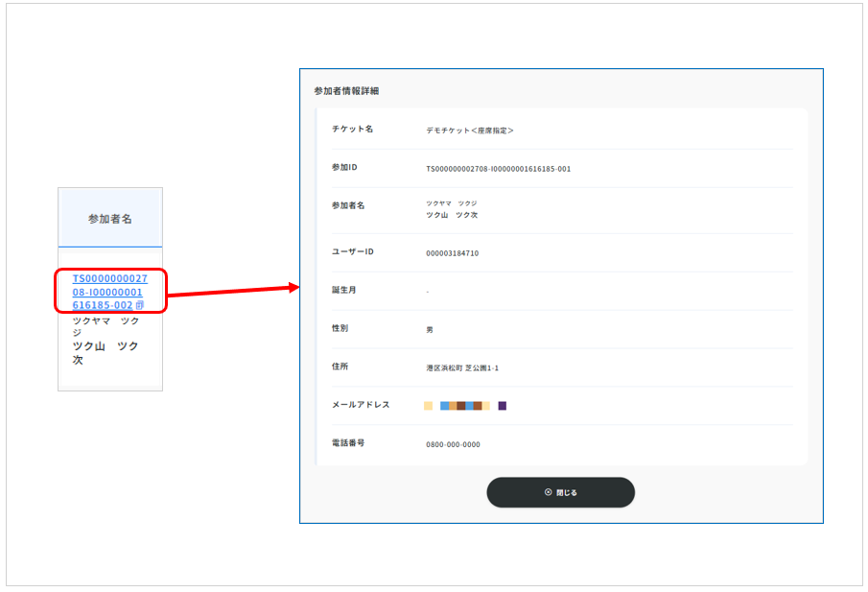Click the ユーザーID field label
The image size is (868, 592).
352,251
